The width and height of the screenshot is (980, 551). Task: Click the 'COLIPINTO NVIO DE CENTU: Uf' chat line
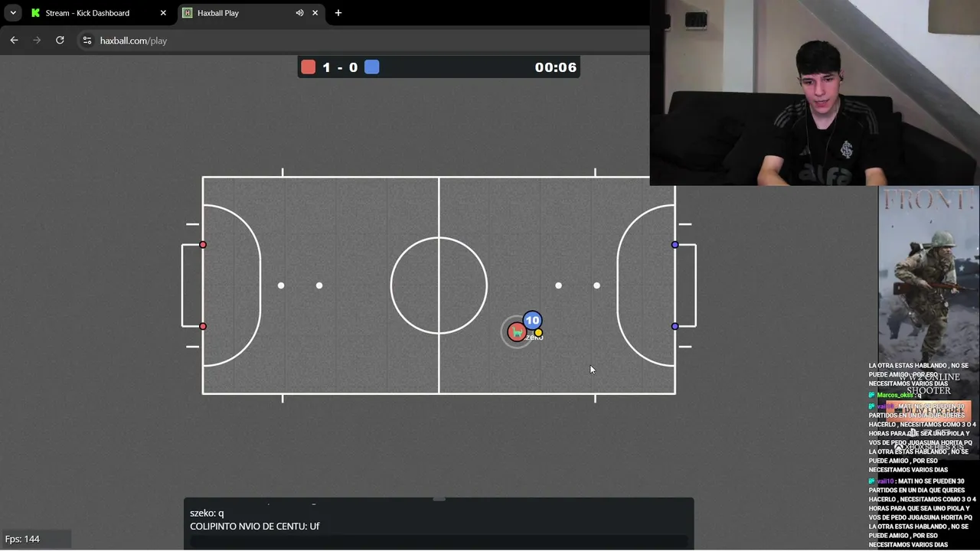pos(254,527)
